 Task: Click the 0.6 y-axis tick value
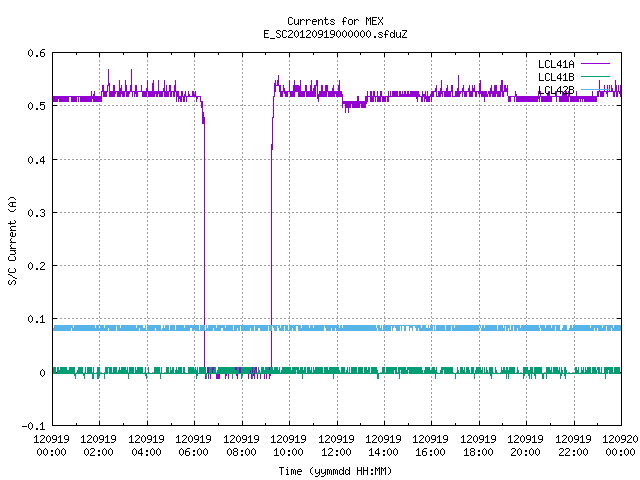36,53
